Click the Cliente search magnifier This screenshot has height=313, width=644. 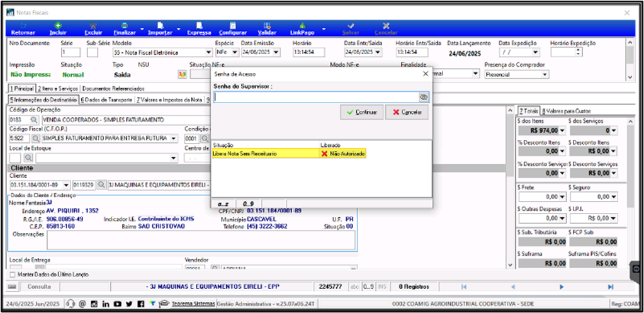pyautogui.click(x=101, y=185)
